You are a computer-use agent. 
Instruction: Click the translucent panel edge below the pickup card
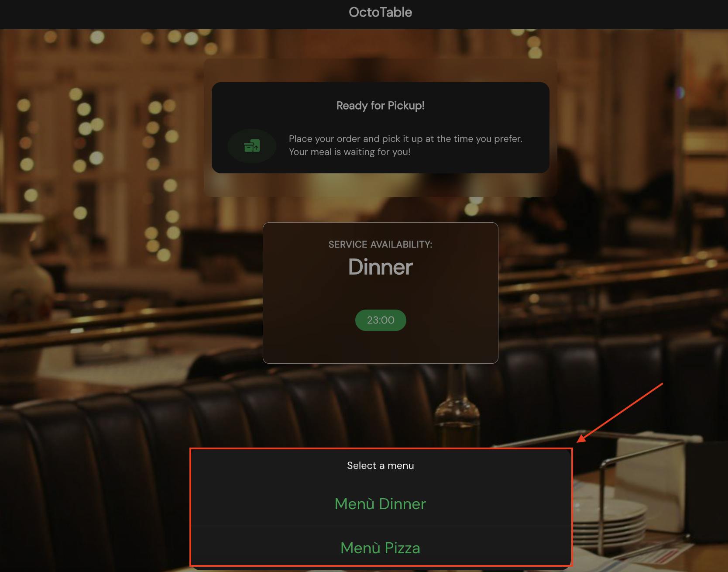click(x=380, y=185)
